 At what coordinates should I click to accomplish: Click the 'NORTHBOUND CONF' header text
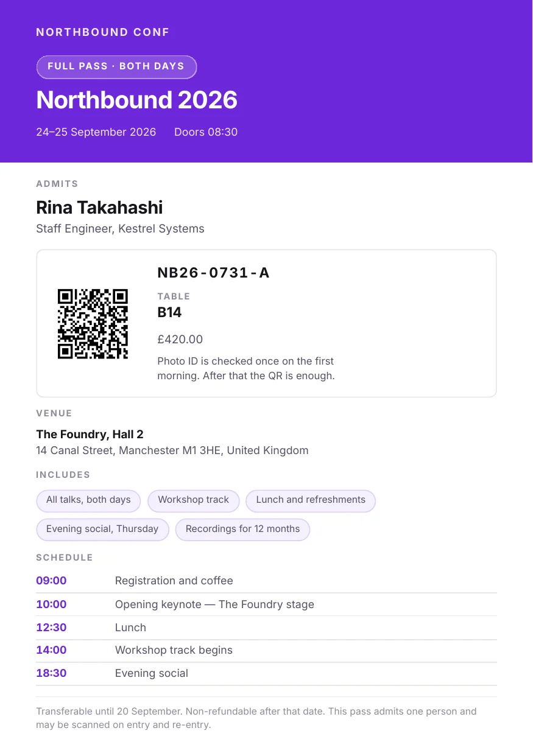(103, 32)
